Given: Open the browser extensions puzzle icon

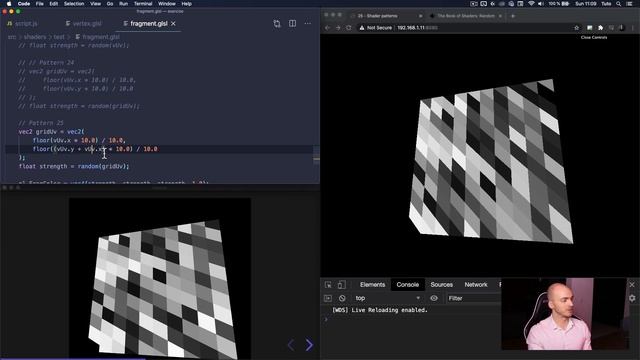Looking at the screenshot, I should [x=600, y=28].
